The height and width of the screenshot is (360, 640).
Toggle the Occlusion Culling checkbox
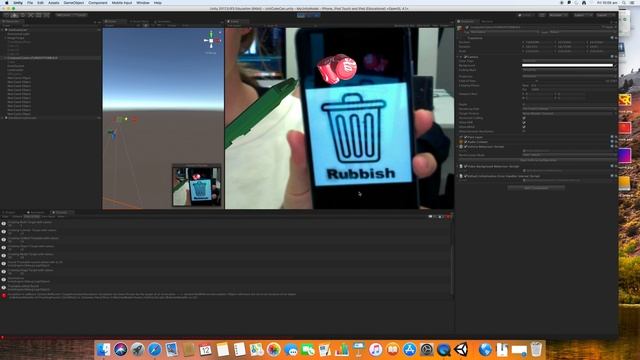tap(524, 118)
